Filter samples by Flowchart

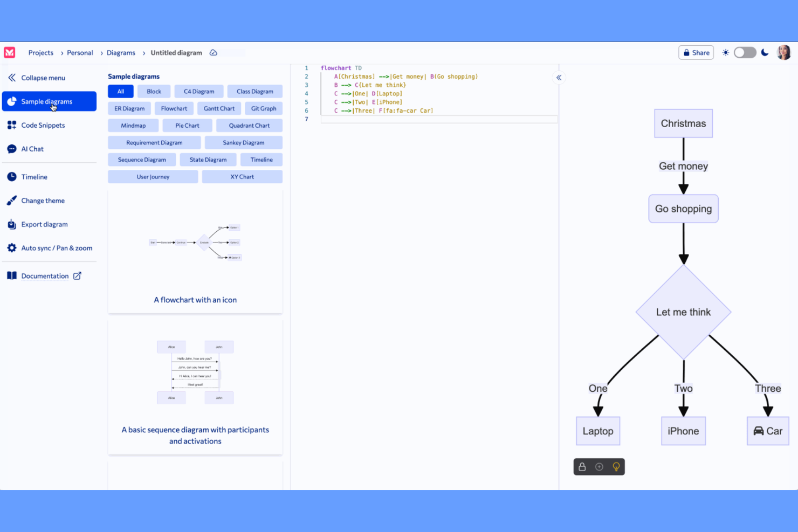(174, 108)
